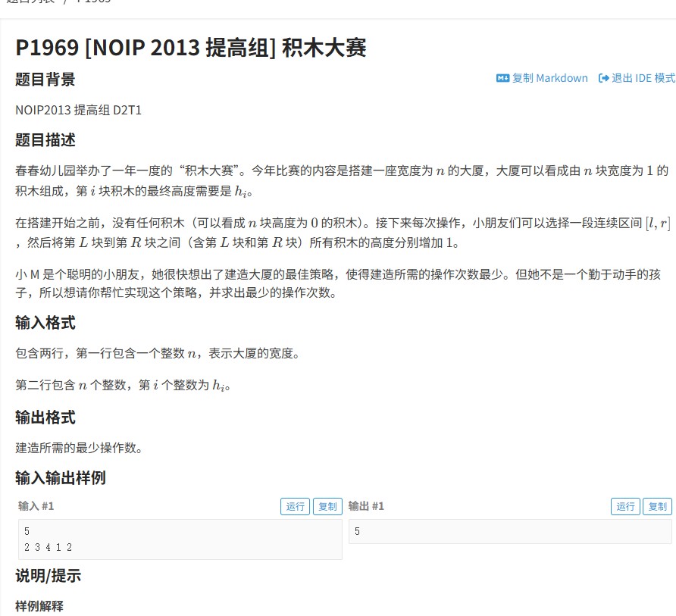
Task: Click the 输出格式 heading
Action: [x=45, y=417]
